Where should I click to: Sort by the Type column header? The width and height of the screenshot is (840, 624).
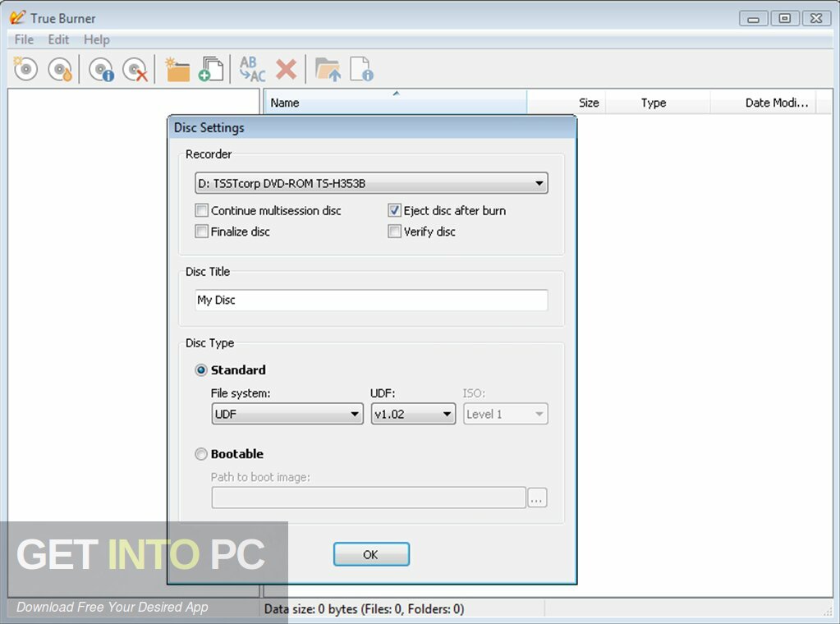658,103
